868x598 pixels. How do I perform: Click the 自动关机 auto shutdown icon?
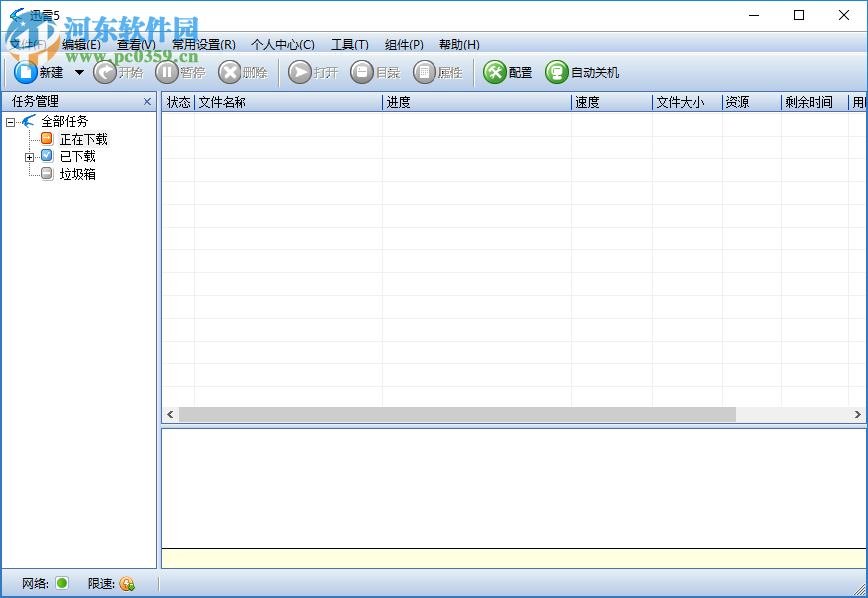556,71
